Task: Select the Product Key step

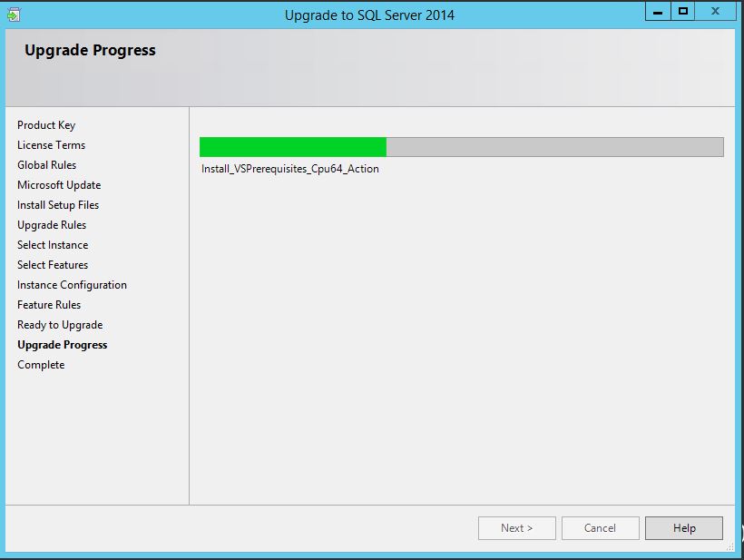Action: [x=46, y=125]
